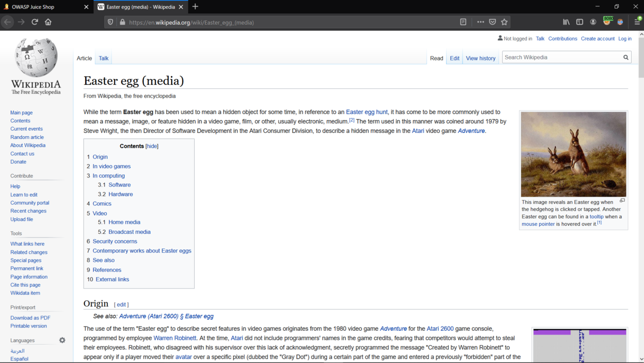Edit the Origin section

coord(121,305)
